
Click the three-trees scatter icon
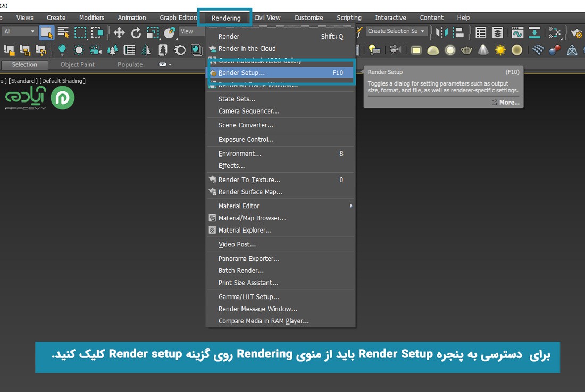tap(112, 49)
